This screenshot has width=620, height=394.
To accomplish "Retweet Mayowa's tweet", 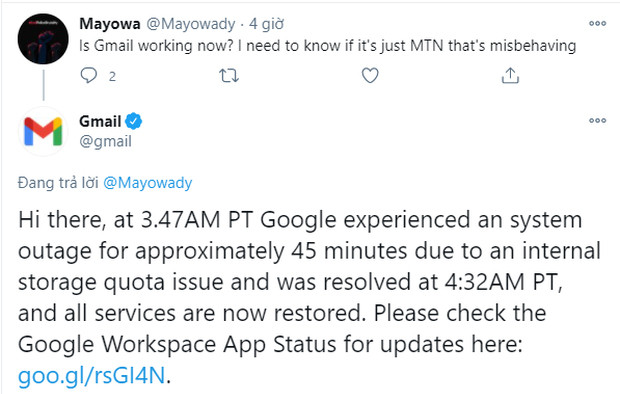I will tap(229, 75).
